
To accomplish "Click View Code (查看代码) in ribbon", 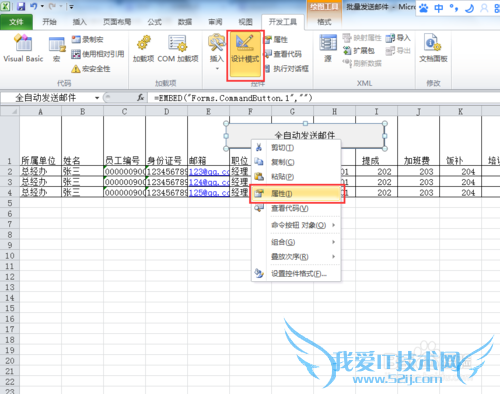I will pyautogui.click(x=283, y=54).
